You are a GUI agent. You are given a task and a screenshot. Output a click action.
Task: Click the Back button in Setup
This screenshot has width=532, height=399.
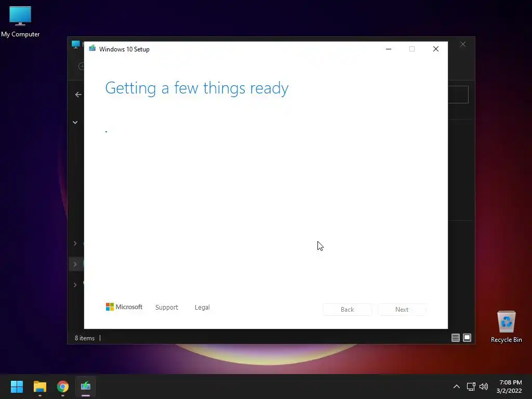click(347, 310)
